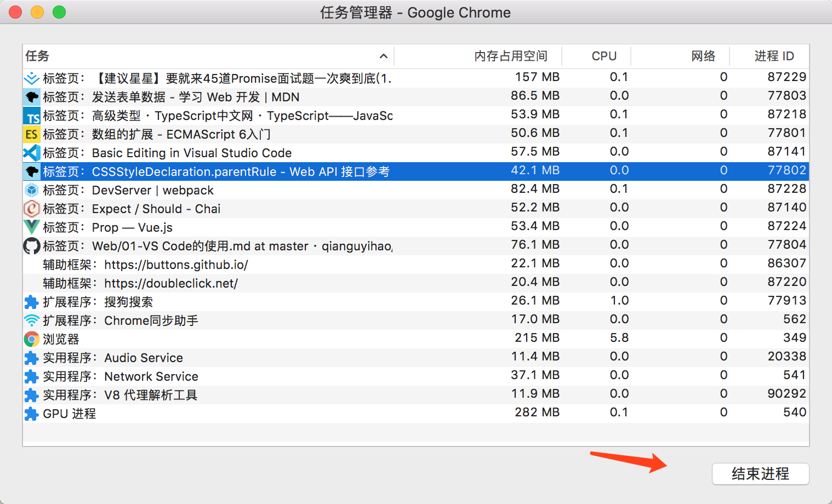Click process ID 77913
The width and height of the screenshot is (832, 504).
(787, 300)
